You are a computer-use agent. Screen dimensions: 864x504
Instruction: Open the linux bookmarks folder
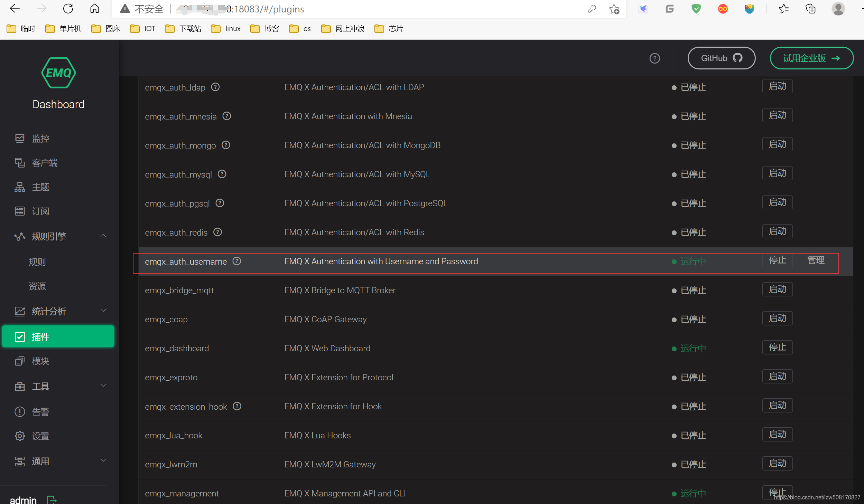pyautogui.click(x=226, y=29)
